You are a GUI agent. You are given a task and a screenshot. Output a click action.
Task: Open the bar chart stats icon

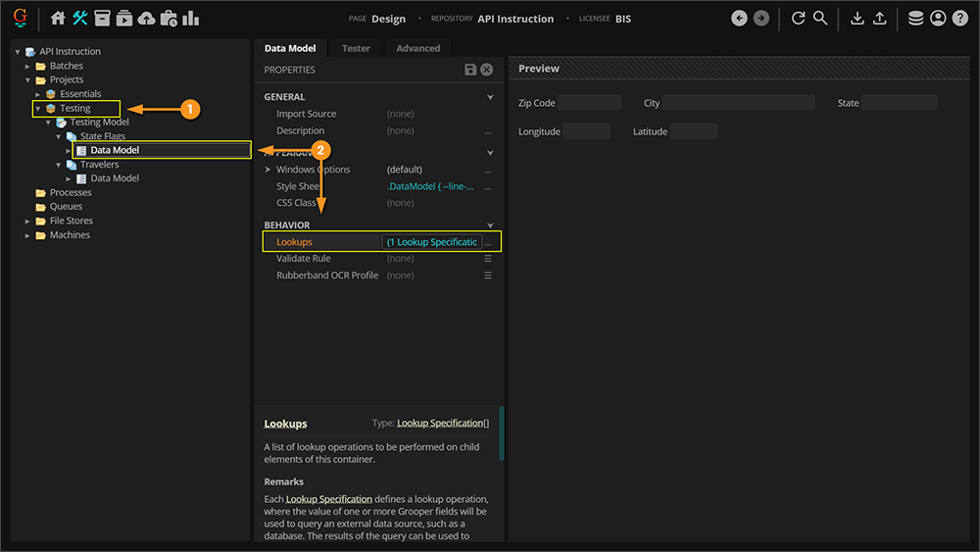tap(190, 19)
